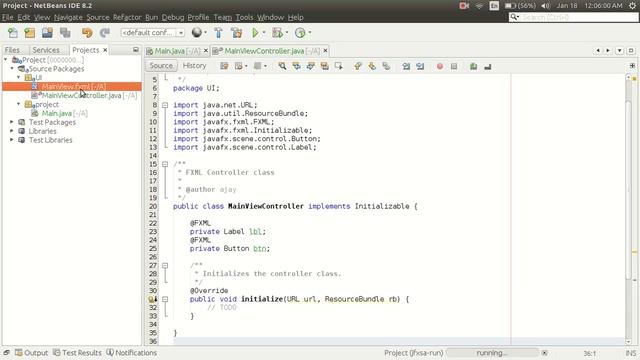The image size is (640, 360).
Task: Open the configuration dropdown showing default conf
Action: [153, 33]
